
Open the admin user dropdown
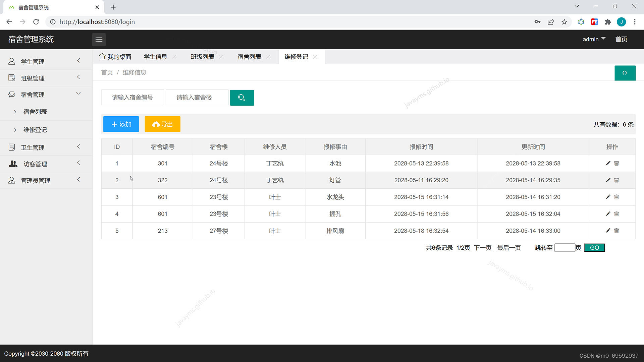[x=594, y=39]
